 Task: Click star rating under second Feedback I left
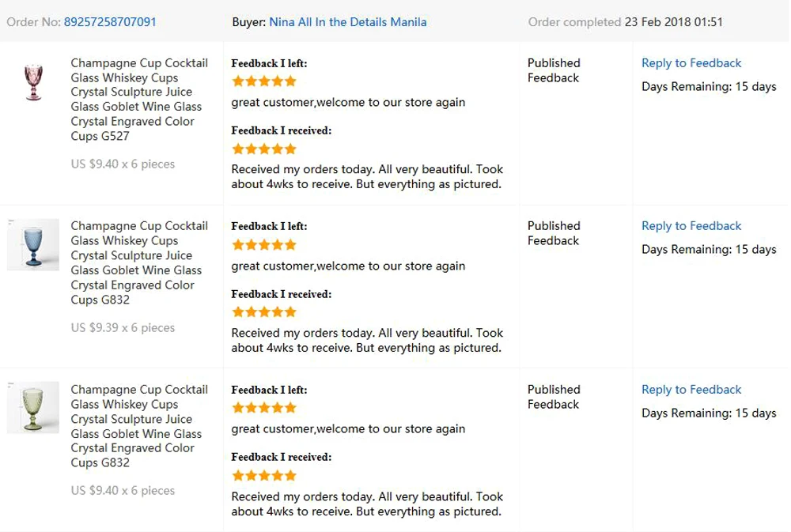264,245
